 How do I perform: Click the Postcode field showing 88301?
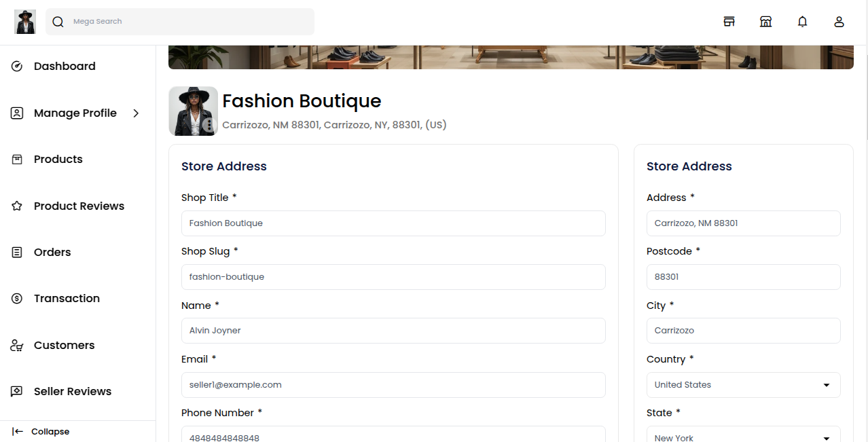tap(743, 276)
